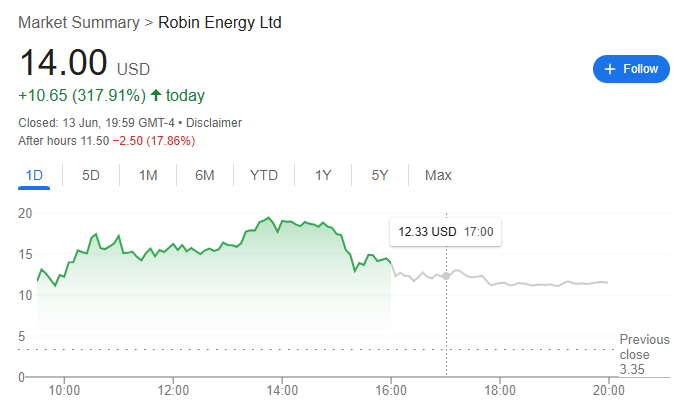Click the Previous close 3.35 label

coord(644,354)
